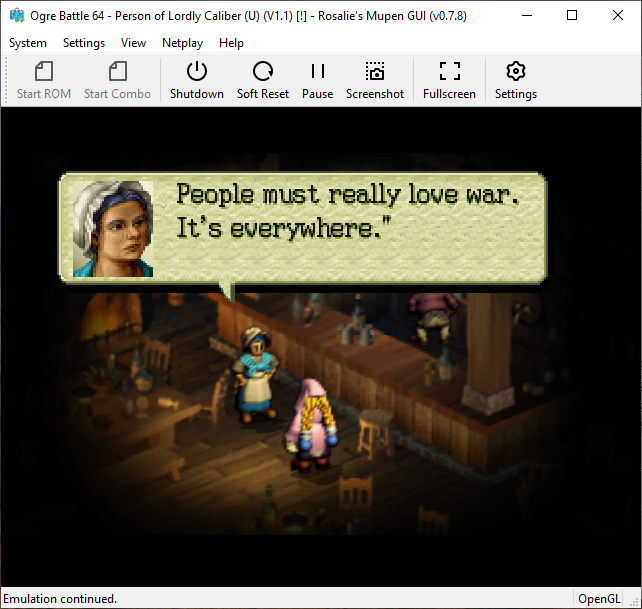Open the Settings menu in menu bar
This screenshot has width=642, height=609.
pos(84,43)
